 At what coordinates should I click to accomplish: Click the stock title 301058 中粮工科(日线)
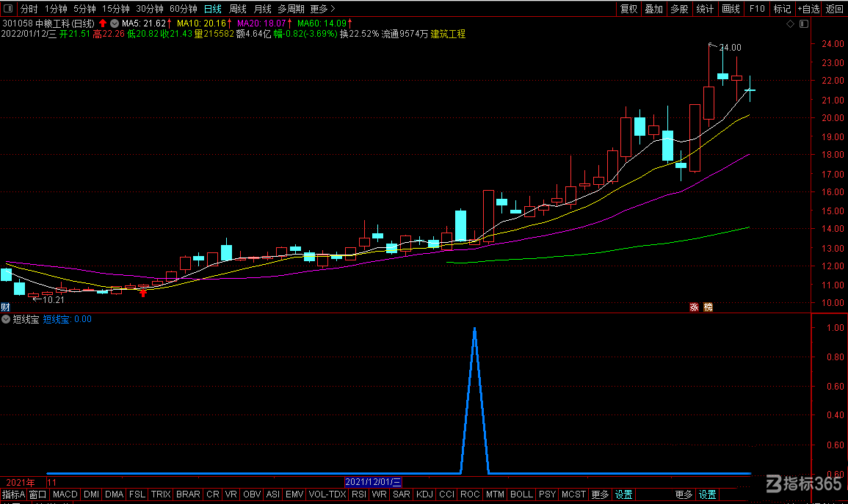click(48, 23)
